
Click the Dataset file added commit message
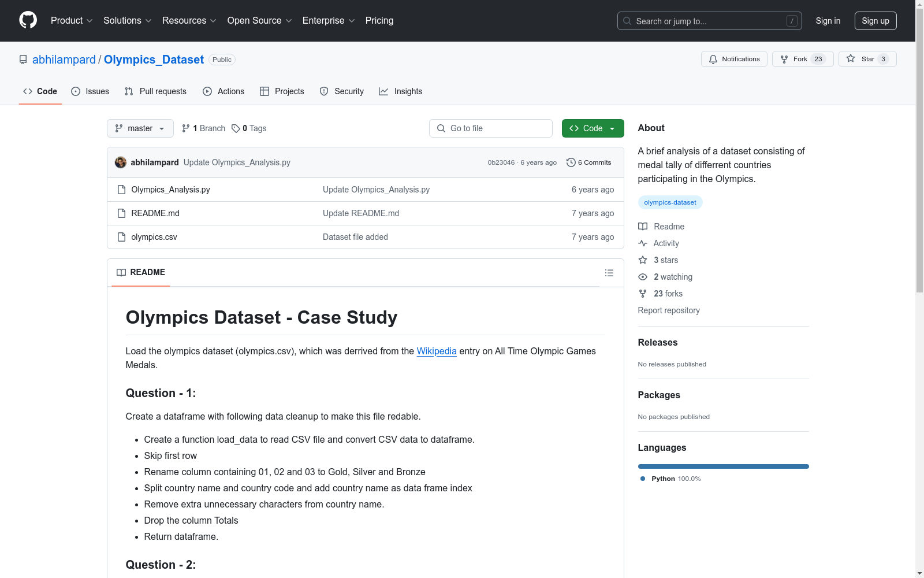[355, 237]
